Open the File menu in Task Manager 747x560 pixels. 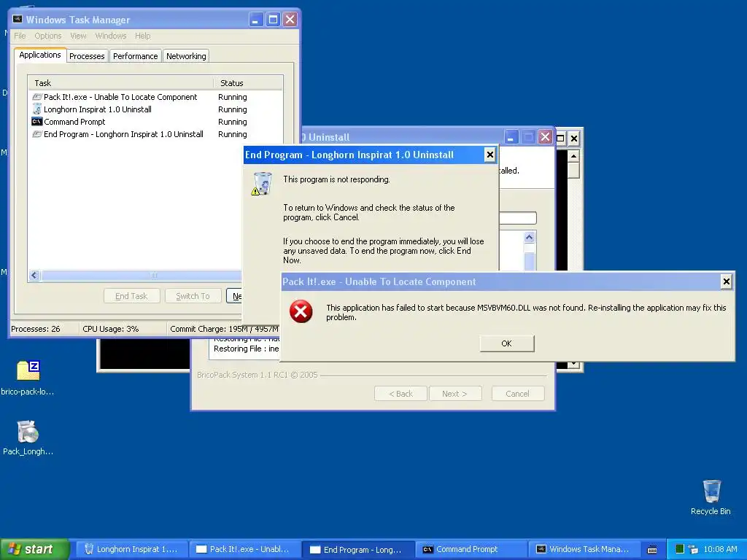(x=20, y=36)
